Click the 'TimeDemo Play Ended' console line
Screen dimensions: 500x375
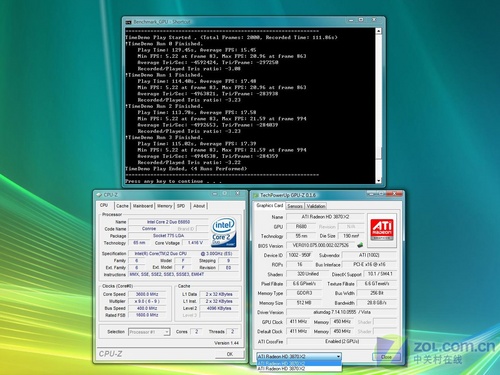pos(186,169)
